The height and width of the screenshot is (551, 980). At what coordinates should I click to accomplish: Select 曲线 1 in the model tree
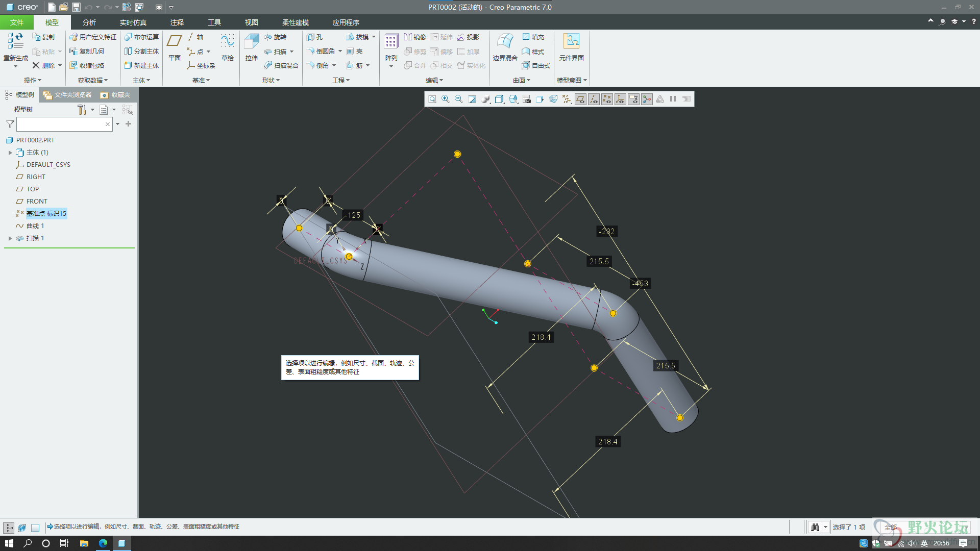(x=35, y=226)
